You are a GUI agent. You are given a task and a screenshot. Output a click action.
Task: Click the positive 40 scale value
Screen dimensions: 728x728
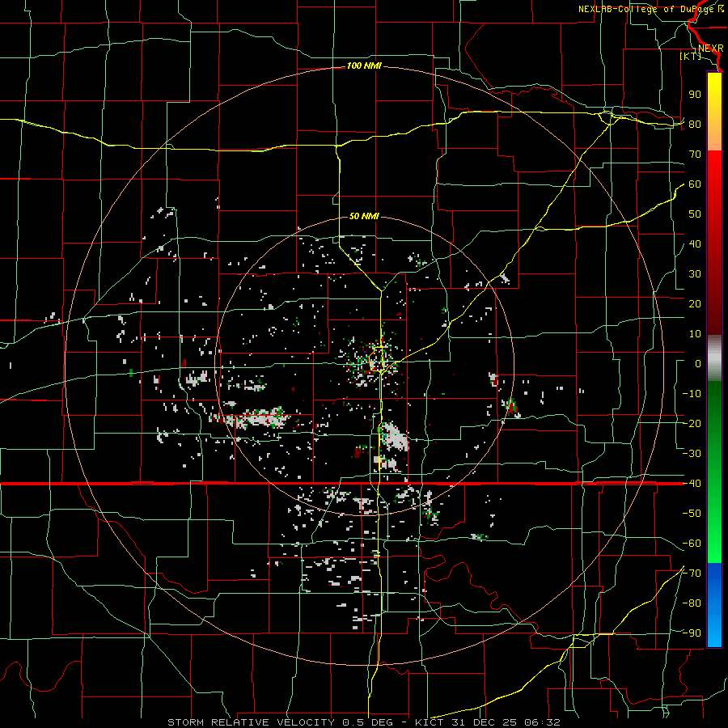coord(695,244)
